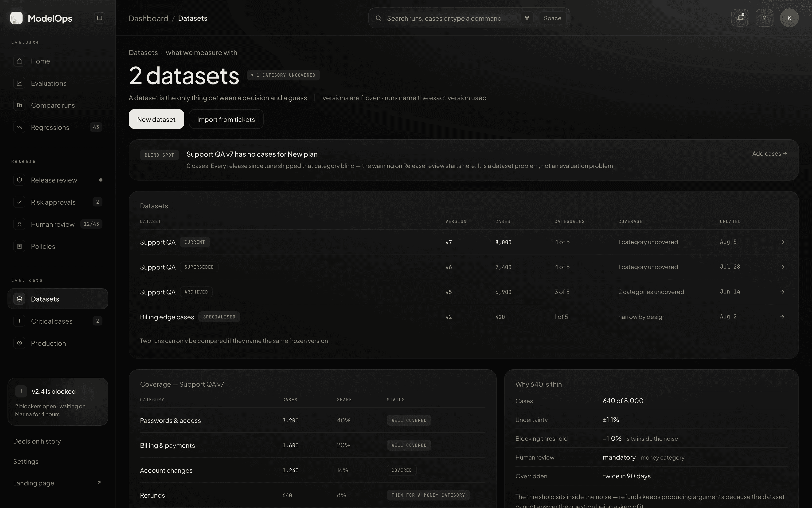The width and height of the screenshot is (812, 508).
Task: Click the New dataset button
Action: [x=156, y=119]
